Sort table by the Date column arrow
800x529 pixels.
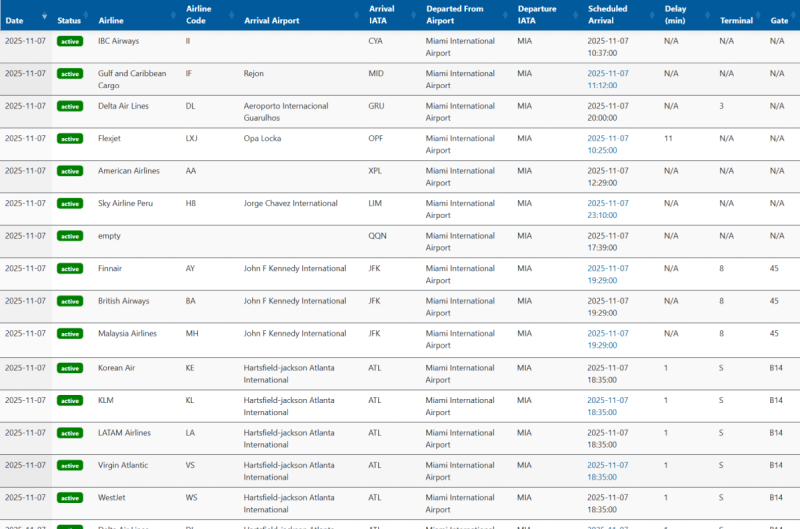pos(44,16)
